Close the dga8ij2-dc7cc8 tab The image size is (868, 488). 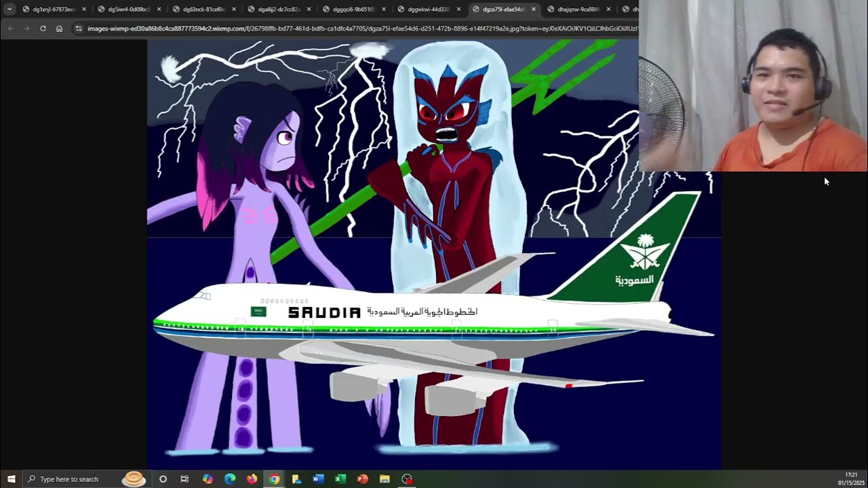tap(309, 9)
